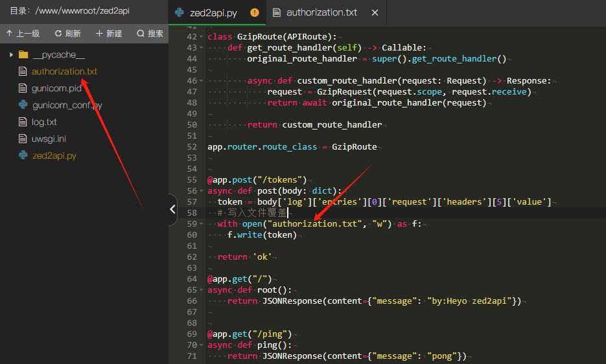Click zed2api.py Python icon in tree
606x364 pixels.
23,155
